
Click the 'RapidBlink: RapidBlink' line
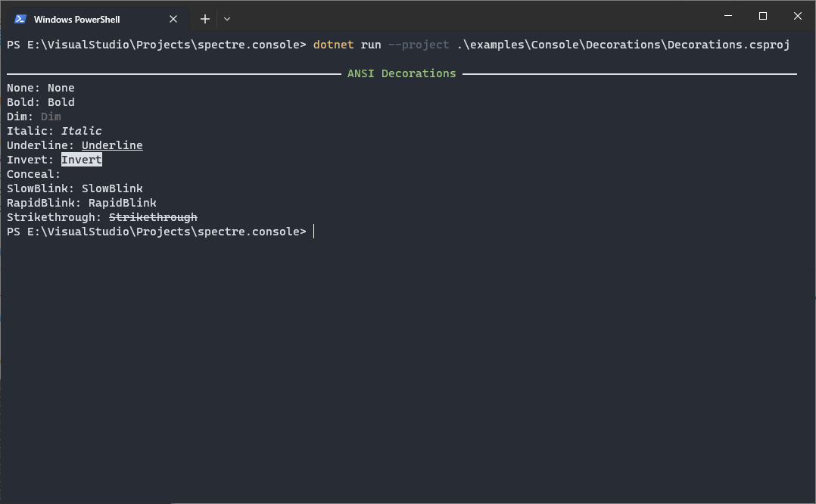click(x=82, y=203)
